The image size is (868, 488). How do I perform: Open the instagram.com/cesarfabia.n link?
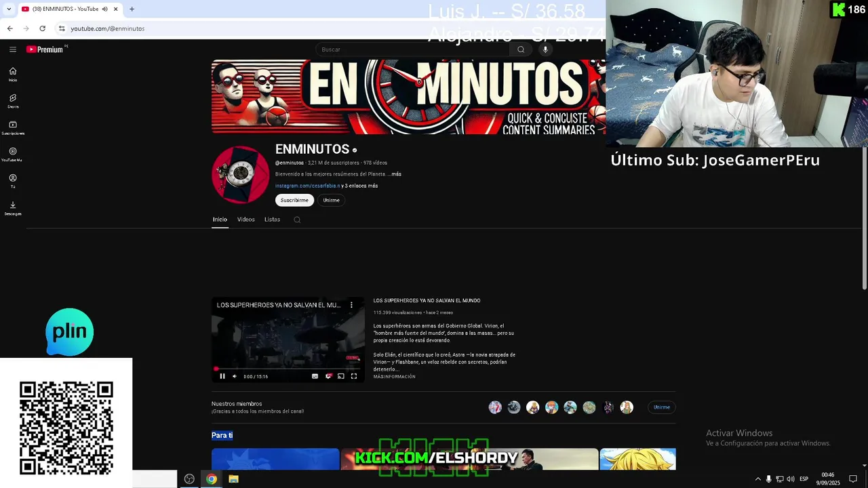click(307, 186)
